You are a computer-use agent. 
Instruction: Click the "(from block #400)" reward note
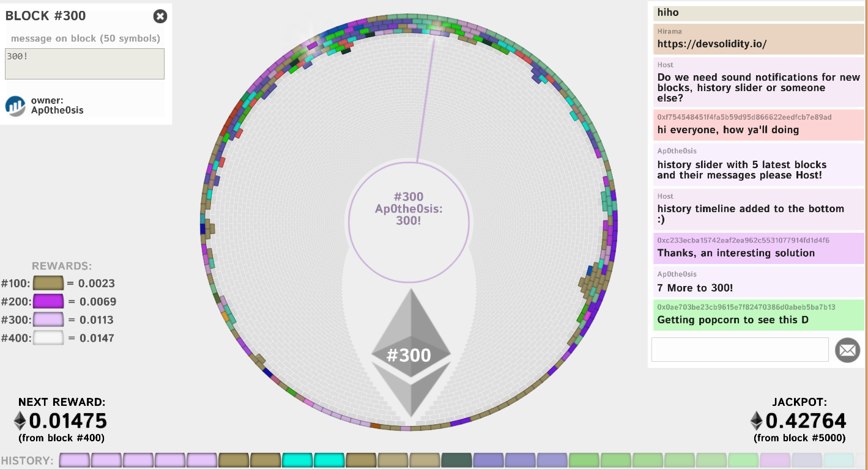tap(62, 438)
